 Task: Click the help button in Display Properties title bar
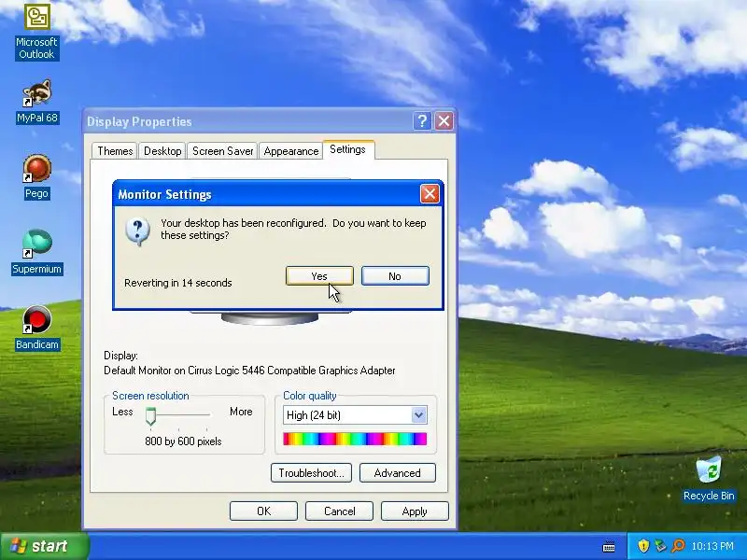(x=422, y=121)
